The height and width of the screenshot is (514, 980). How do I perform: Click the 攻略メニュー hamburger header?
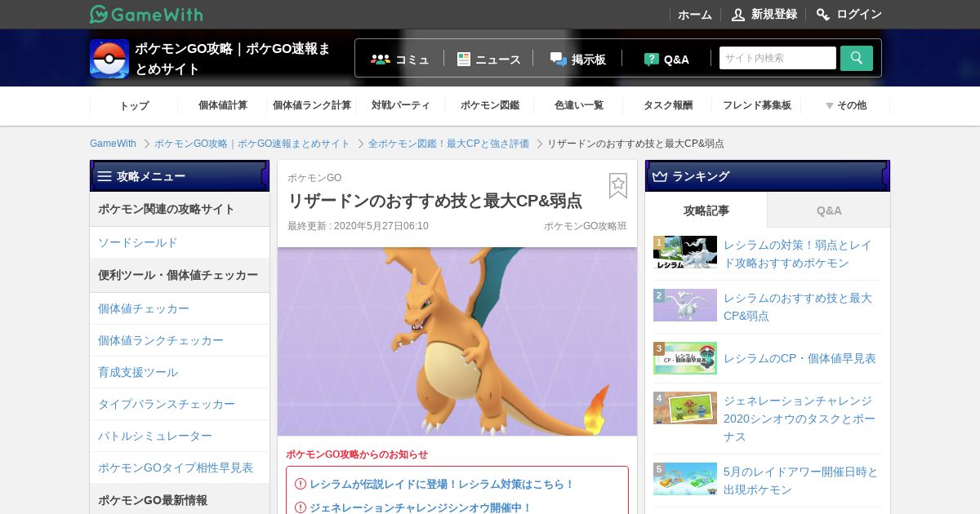[180, 175]
